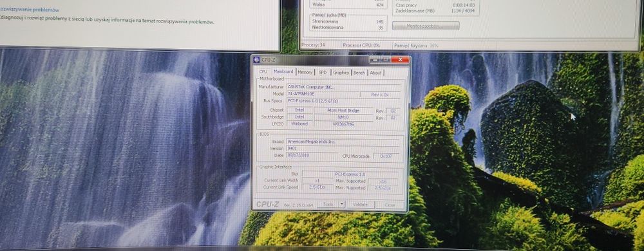
Task: Go to the SPD tab
Action: (x=323, y=72)
